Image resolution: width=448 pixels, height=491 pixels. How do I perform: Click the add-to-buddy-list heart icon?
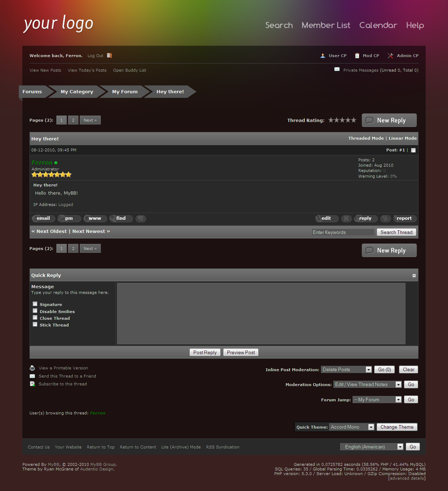[x=141, y=218]
